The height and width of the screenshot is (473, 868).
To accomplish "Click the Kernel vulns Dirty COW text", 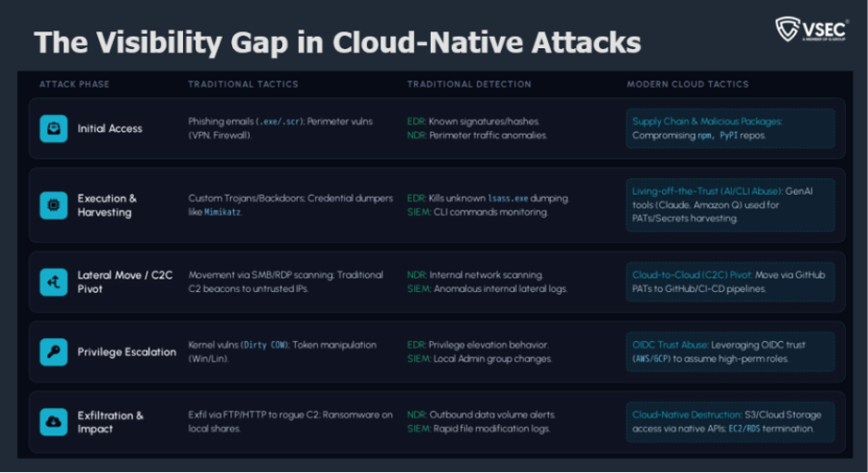I will [x=282, y=351].
